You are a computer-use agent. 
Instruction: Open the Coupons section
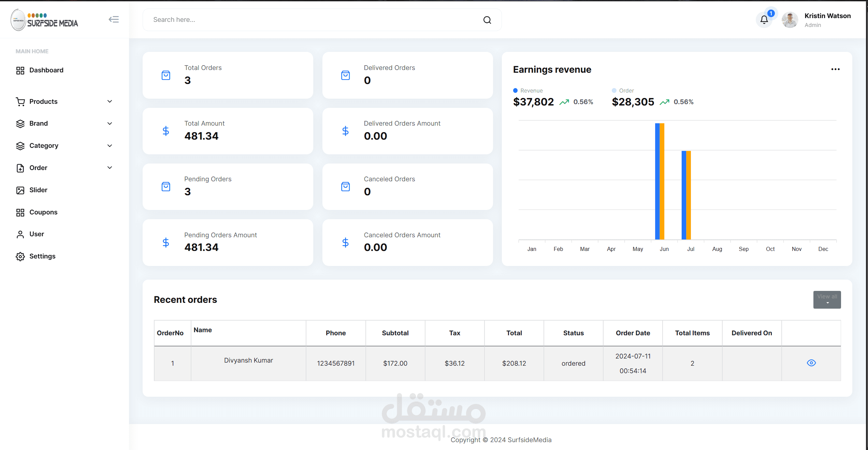(x=43, y=212)
